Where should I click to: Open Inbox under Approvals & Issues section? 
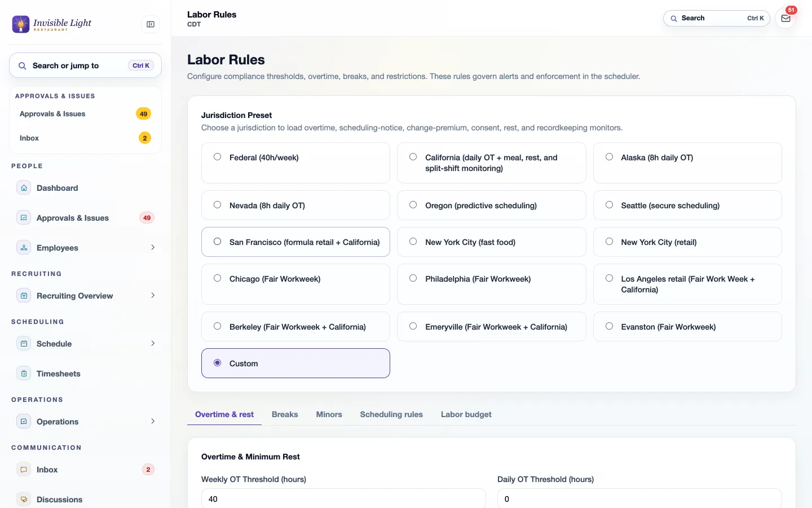[85, 138]
